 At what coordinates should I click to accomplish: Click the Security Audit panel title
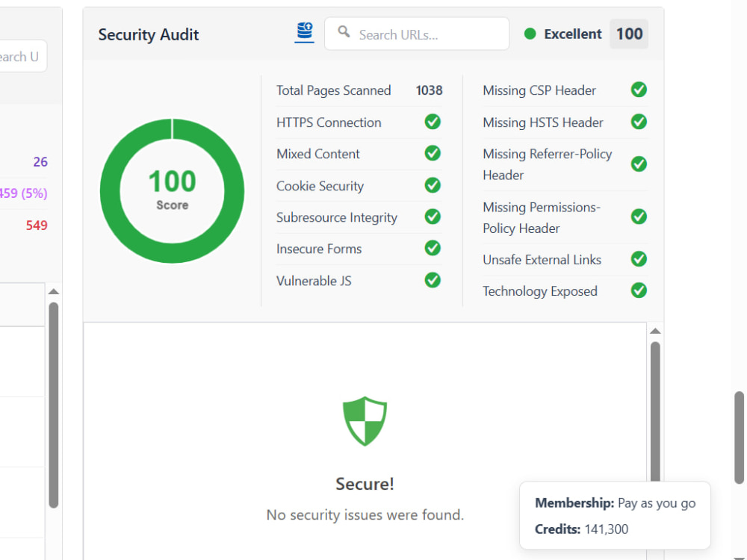[148, 35]
